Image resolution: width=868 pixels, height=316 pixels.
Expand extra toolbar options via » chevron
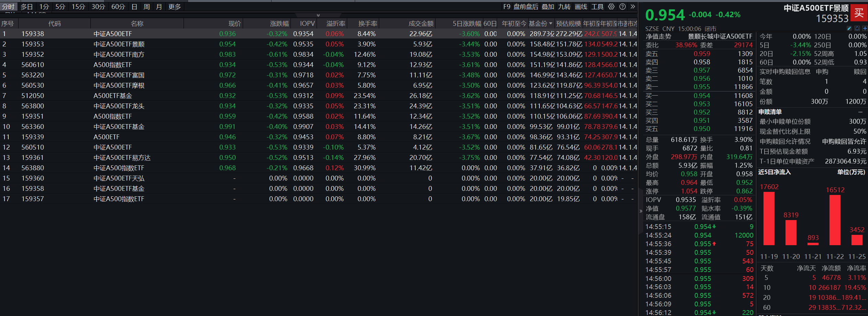pos(633,7)
